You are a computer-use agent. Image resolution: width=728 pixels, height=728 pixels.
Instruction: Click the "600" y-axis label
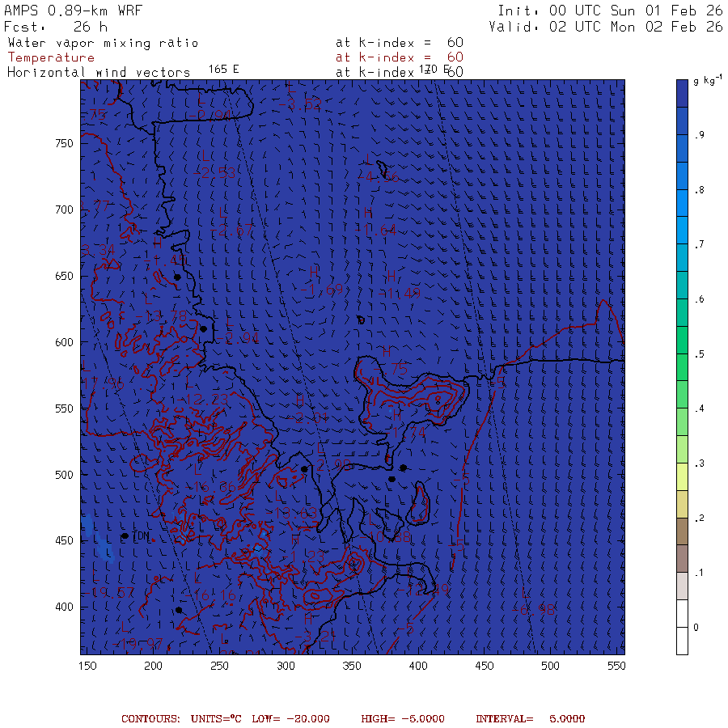(64, 343)
